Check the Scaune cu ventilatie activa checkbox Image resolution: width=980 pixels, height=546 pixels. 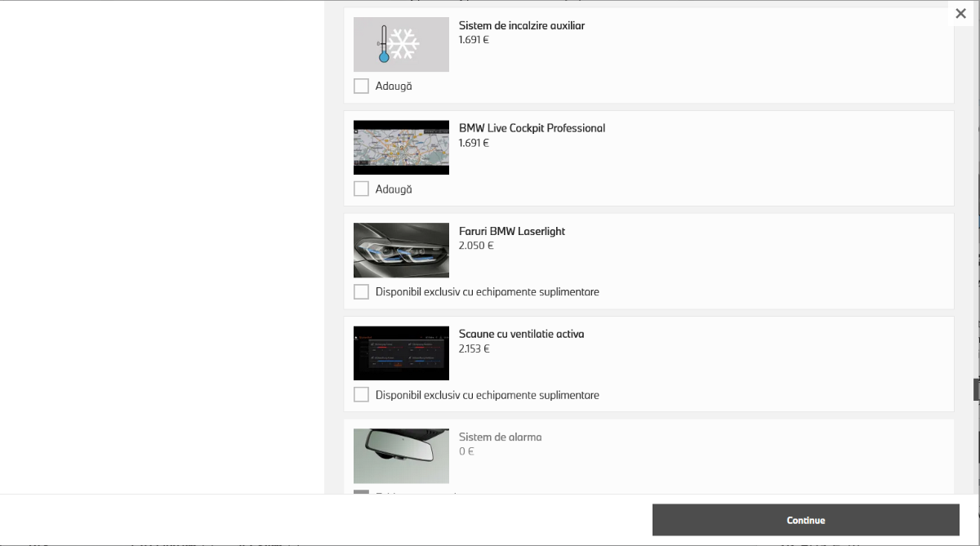[x=361, y=394]
